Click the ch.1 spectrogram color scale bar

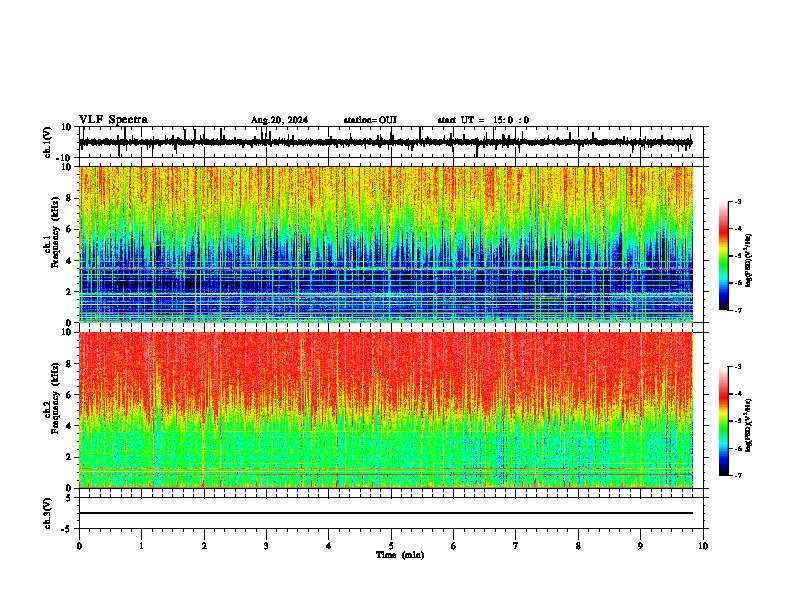pyautogui.click(x=724, y=256)
